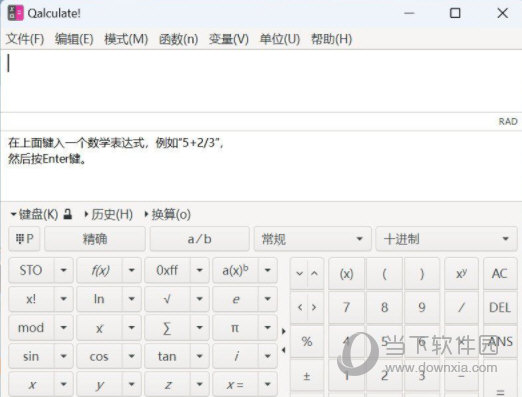The image size is (522, 397).
Task: Click the history up caret arrow
Action: [315, 274]
